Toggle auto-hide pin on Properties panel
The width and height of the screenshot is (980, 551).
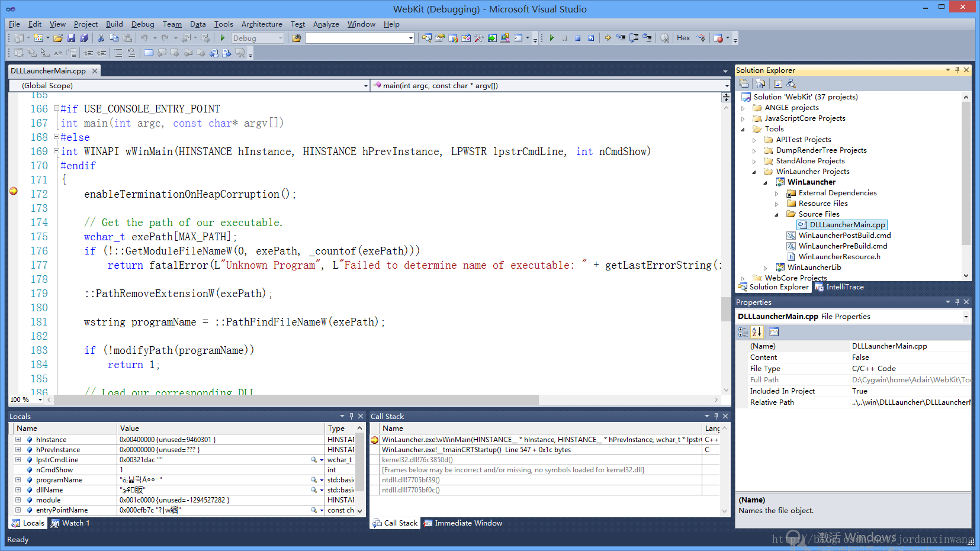(x=957, y=302)
